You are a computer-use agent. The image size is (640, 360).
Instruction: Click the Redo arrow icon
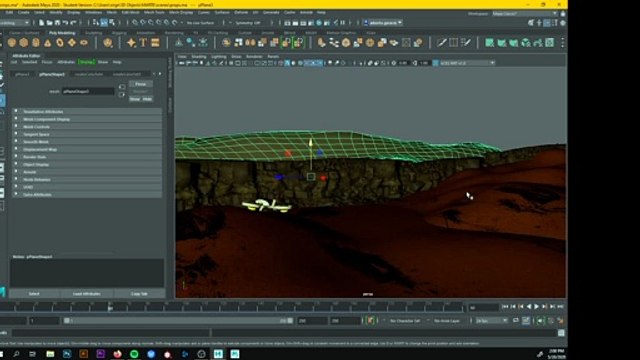(x=73, y=23)
